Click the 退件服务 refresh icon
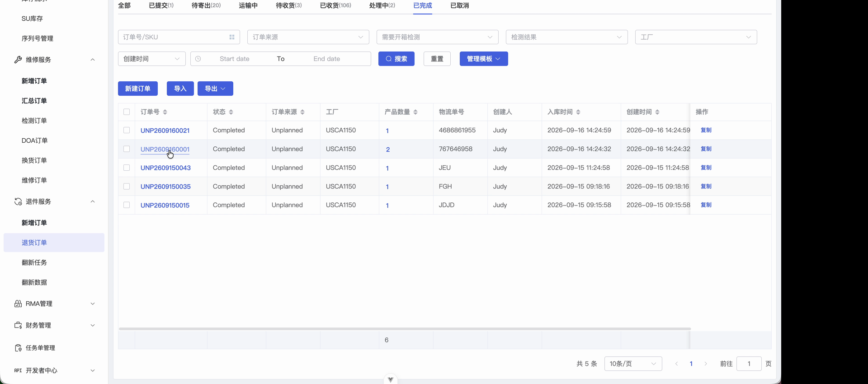This screenshot has height=384, width=868. 18,201
